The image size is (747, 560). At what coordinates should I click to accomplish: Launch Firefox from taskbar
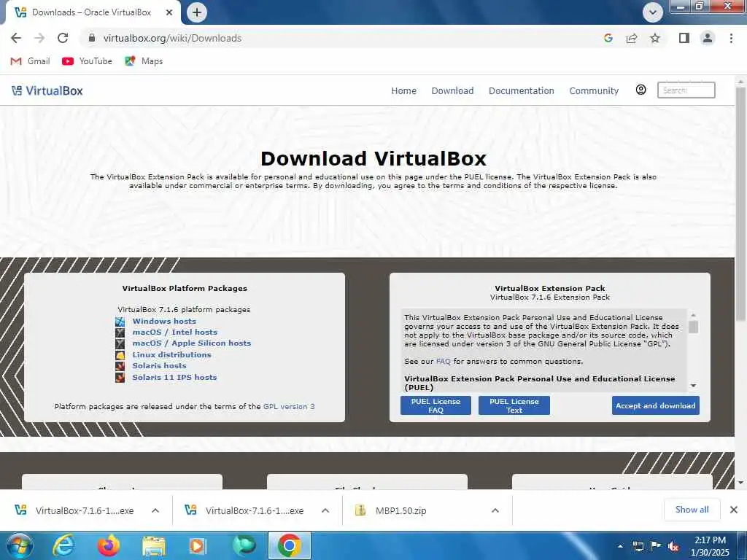click(x=108, y=545)
